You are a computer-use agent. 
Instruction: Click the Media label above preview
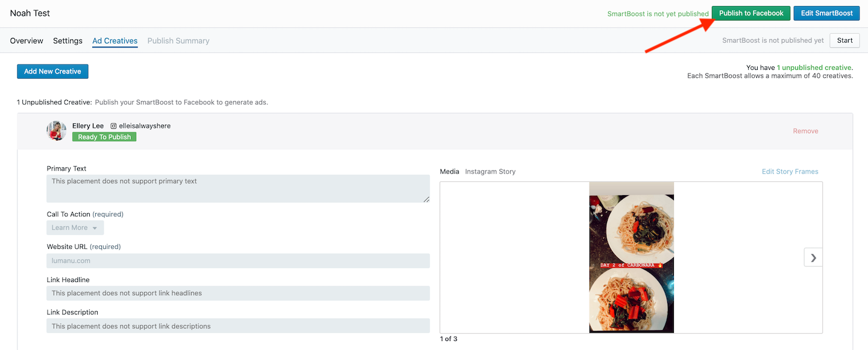tap(450, 172)
